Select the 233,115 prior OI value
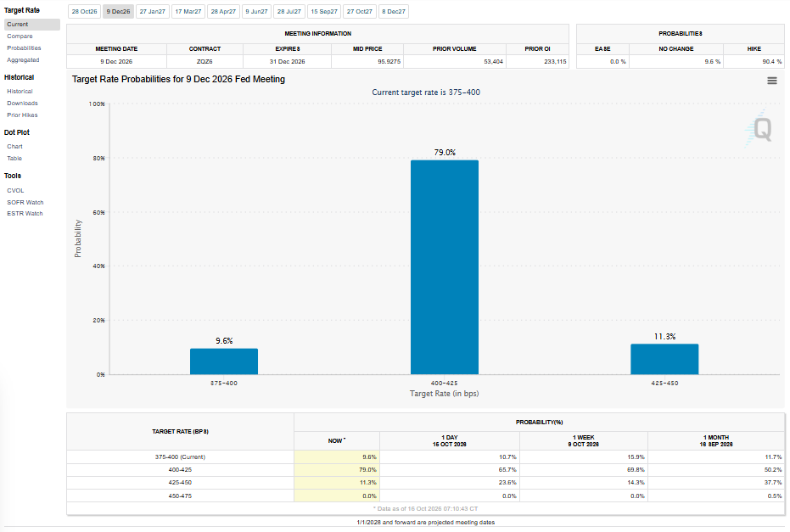 click(555, 61)
